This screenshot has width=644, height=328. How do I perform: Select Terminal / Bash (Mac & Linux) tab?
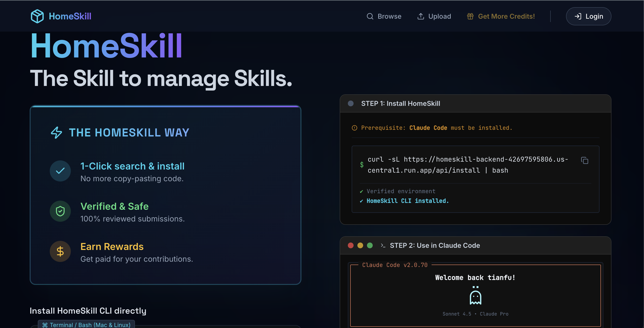click(x=87, y=324)
